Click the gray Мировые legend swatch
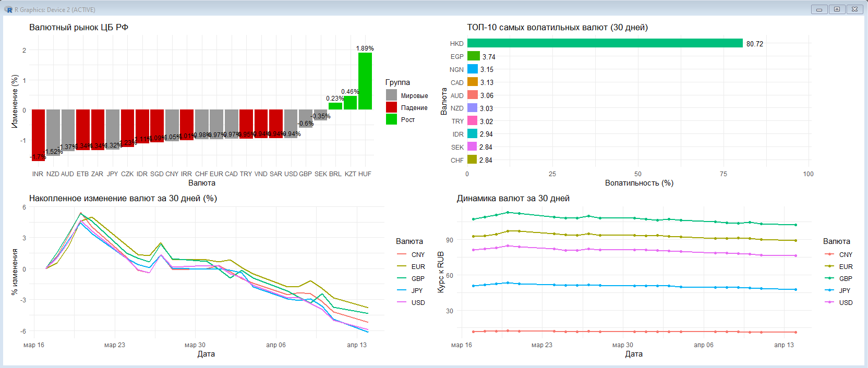 (391, 95)
